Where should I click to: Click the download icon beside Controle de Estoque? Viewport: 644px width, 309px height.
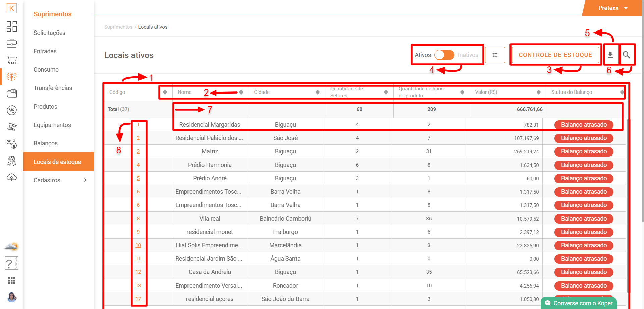pyautogui.click(x=610, y=55)
